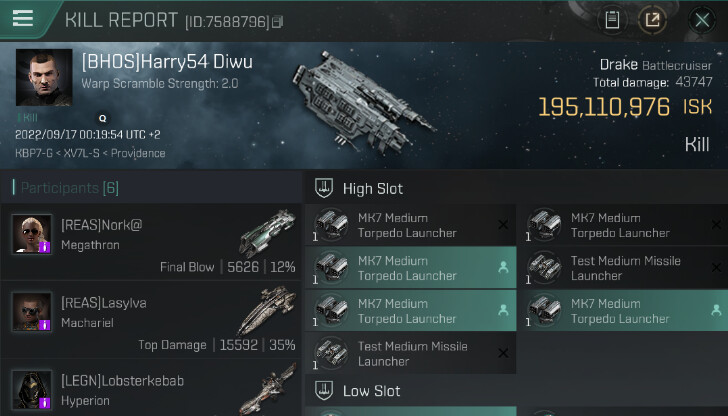Click info badge on Lasylva portrait
Viewport: 728px width, 416px height.
point(44,325)
